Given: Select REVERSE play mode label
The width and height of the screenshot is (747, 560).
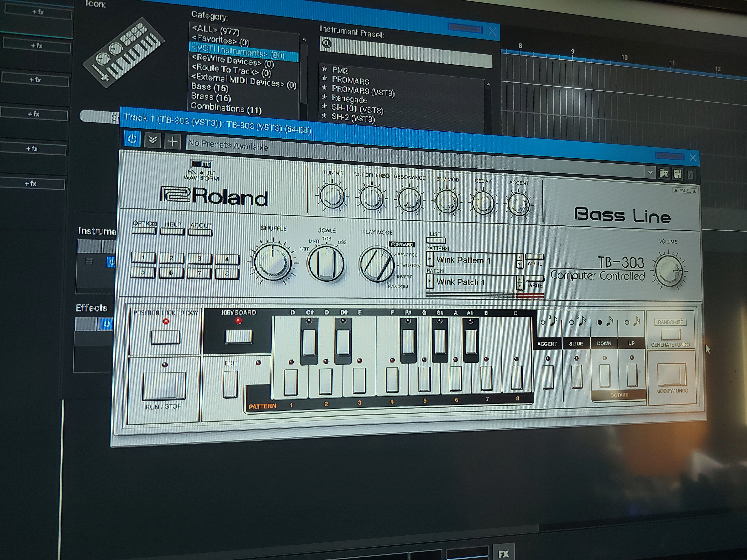Looking at the screenshot, I should pyautogui.click(x=407, y=255).
